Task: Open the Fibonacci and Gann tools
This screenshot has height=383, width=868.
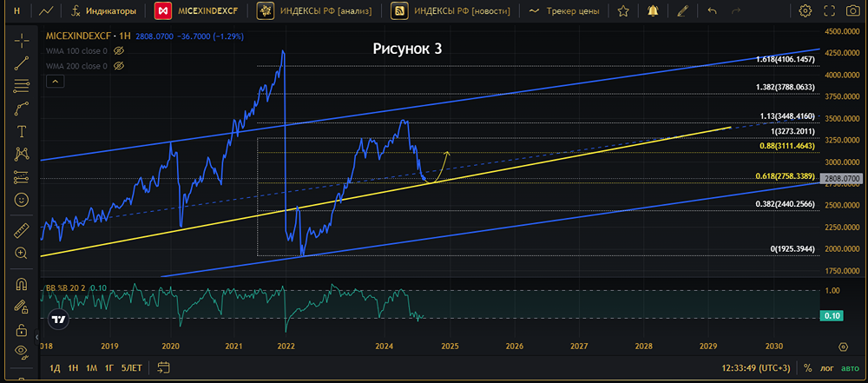Action: pos(22,86)
